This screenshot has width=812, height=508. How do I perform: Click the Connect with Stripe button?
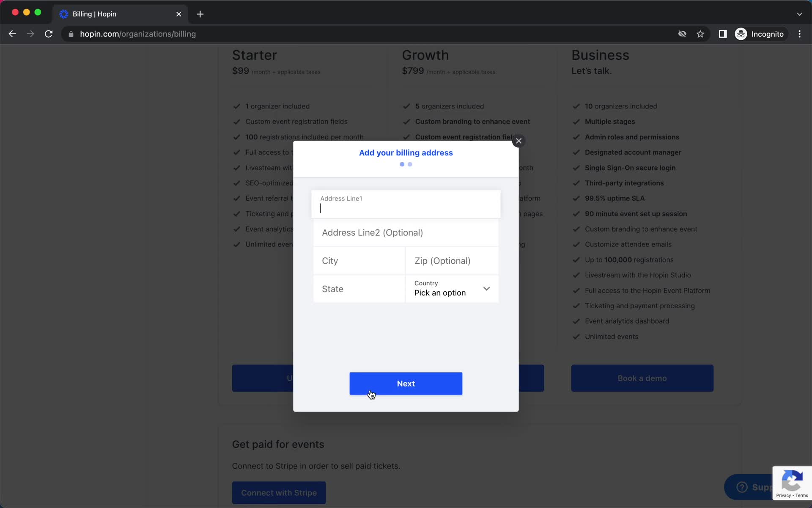(x=279, y=493)
